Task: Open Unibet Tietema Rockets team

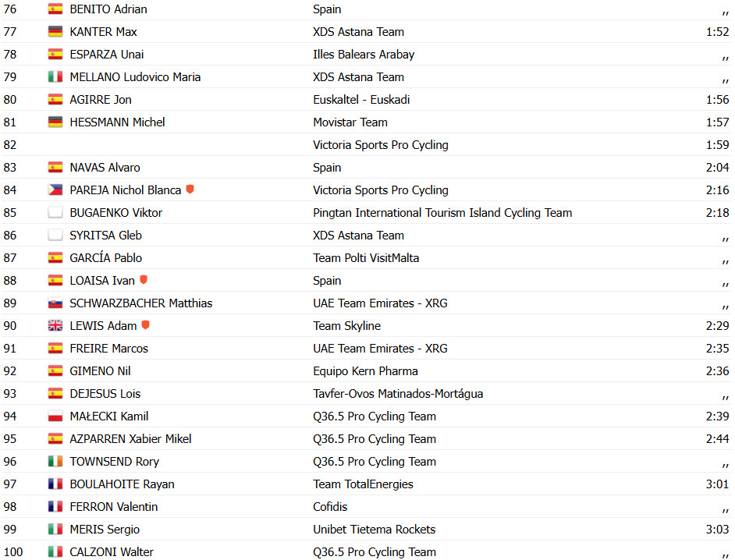Action: point(374,529)
